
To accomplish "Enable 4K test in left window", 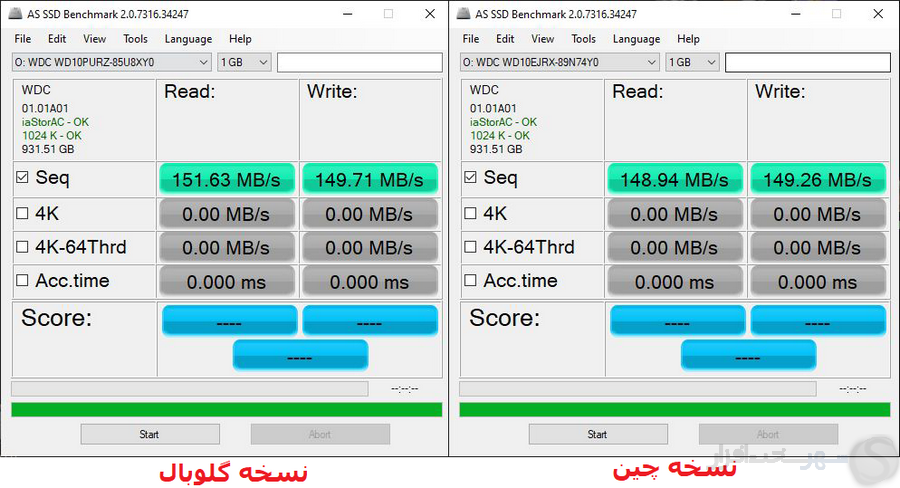I will 22,214.
